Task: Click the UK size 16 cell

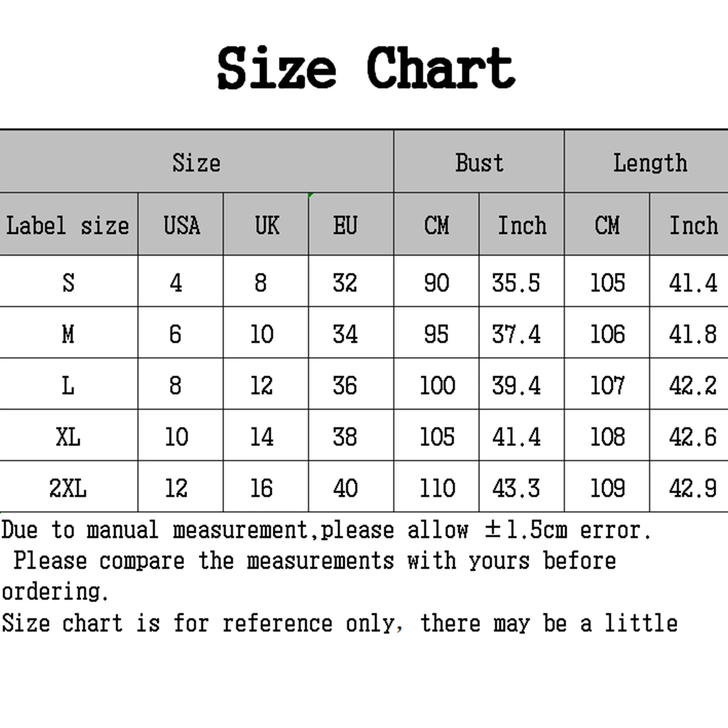Action: tap(261, 488)
